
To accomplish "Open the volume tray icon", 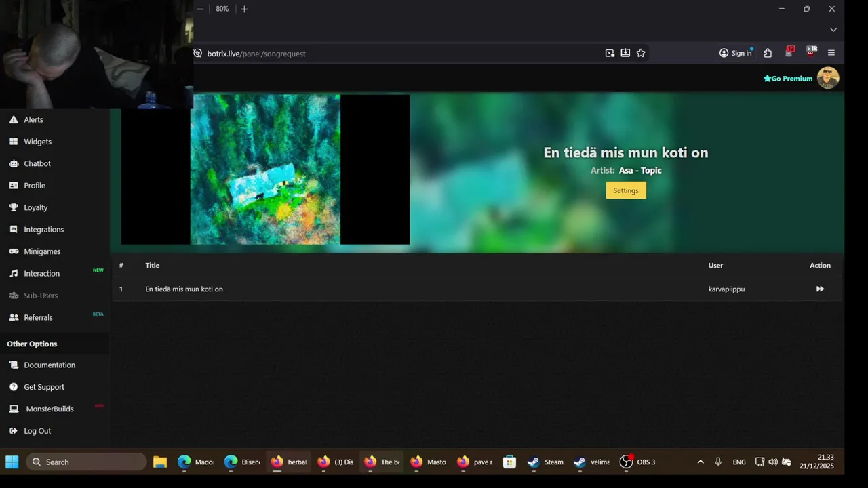I will (x=773, y=462).
